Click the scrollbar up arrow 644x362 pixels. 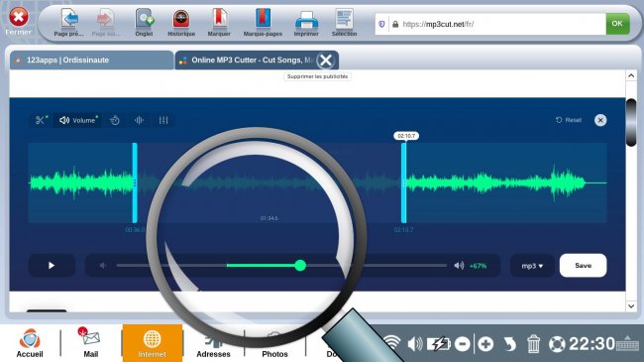click(631, 75)
